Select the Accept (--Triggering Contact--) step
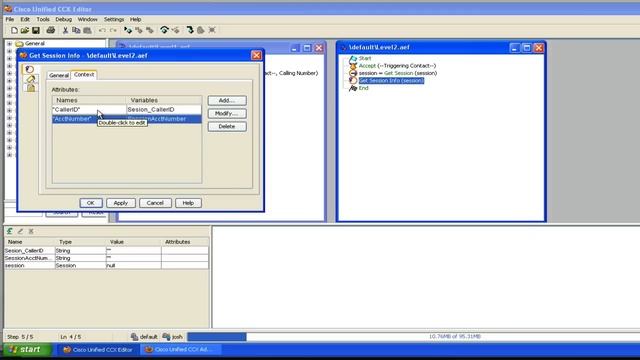The image size is (640, 360). 397,66
